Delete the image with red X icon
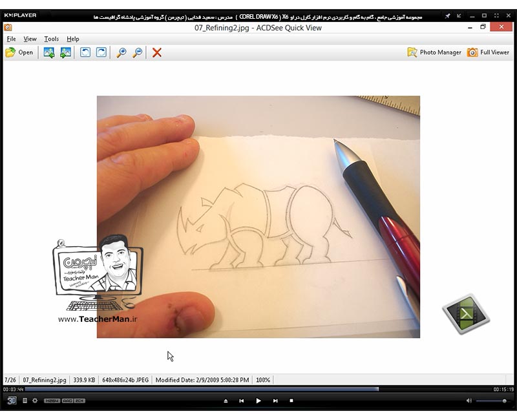This screenshot has width=517, height=420. point(157,52)
